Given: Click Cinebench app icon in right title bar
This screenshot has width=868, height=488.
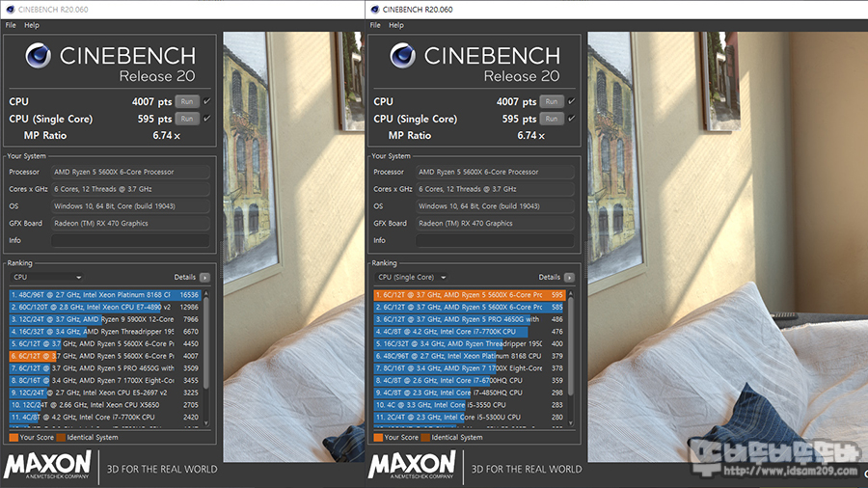Looking at the screenshot, I should point(375,10).
